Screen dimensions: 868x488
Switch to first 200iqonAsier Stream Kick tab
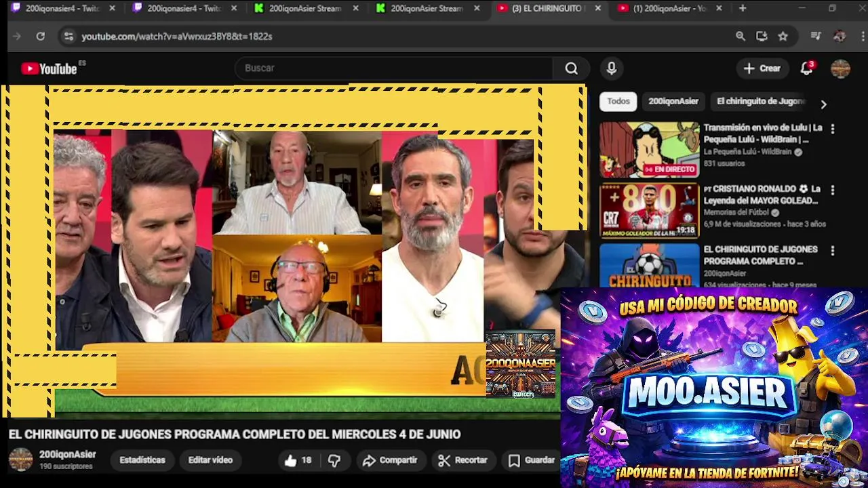tap(307, 9)
